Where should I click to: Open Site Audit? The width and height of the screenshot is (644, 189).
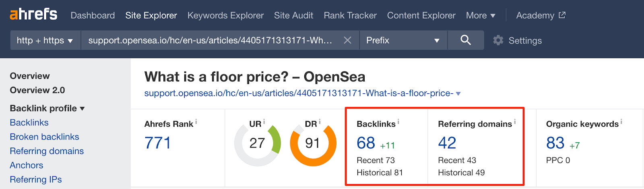(293, 15)
